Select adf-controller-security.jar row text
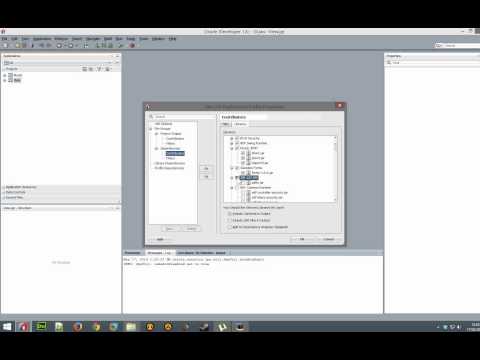Image resolution: width=480 pixels, height=360 pixels. click(x=269, y=193)
